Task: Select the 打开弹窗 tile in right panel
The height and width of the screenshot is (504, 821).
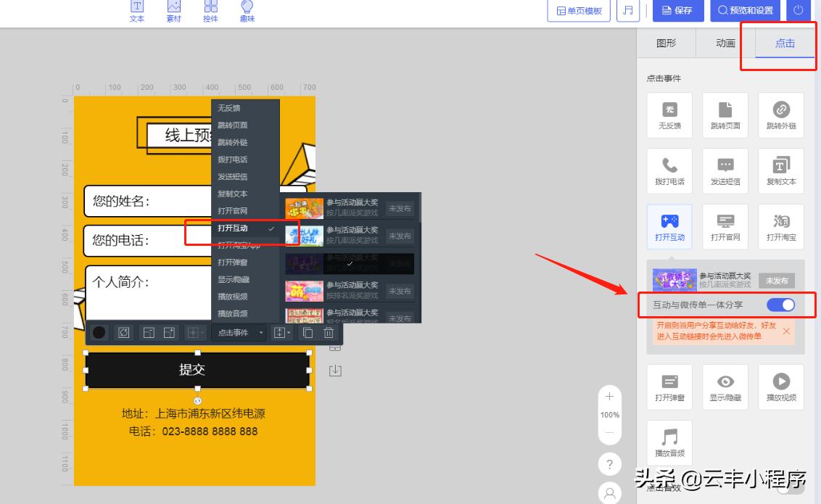Action: click(669, 387)
